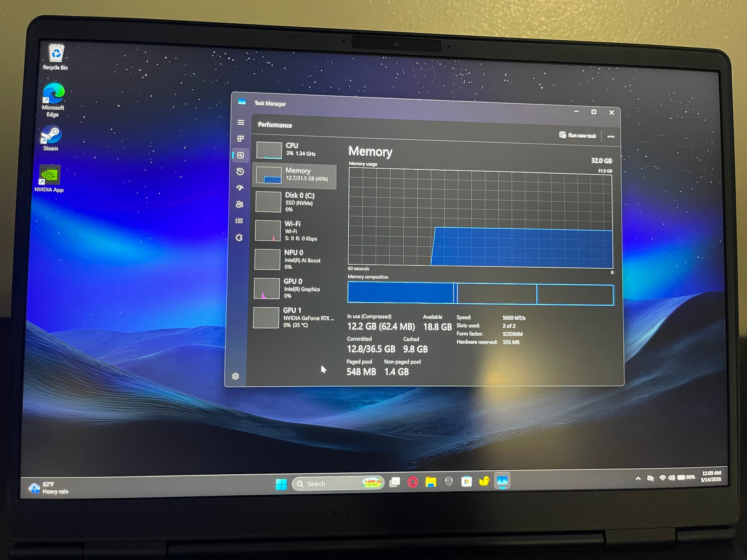The image size is (747, 560).
Task: Open the Details list icon in sidebar
Action: tap(239, 221)
